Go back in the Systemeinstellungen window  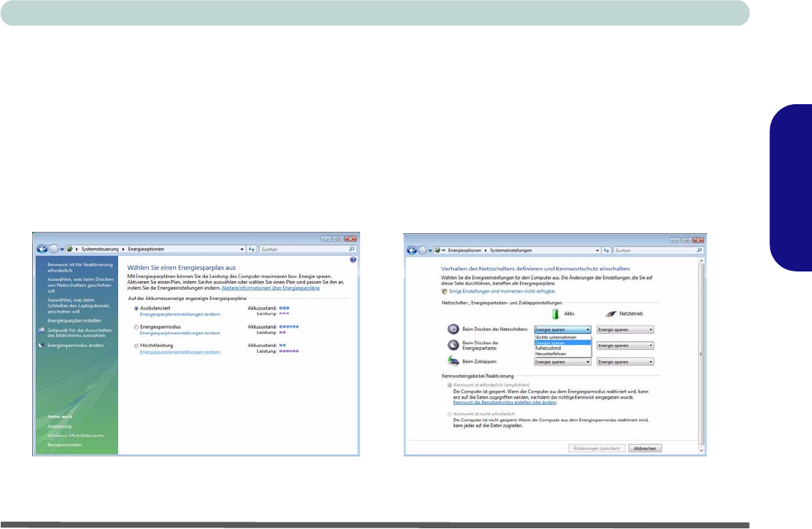412,250
